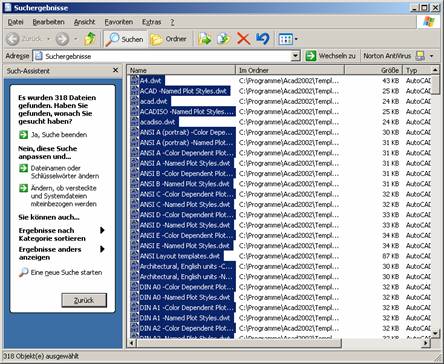This screenshot has height=364, width=444.
Task: Click the Copy To folder icon
Action: point(224,39)
